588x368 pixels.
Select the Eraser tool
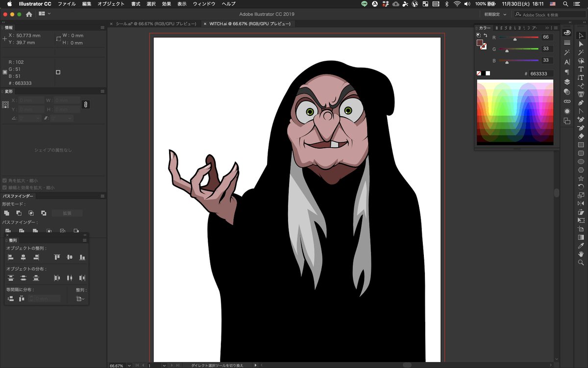click(x=581, y=136)
